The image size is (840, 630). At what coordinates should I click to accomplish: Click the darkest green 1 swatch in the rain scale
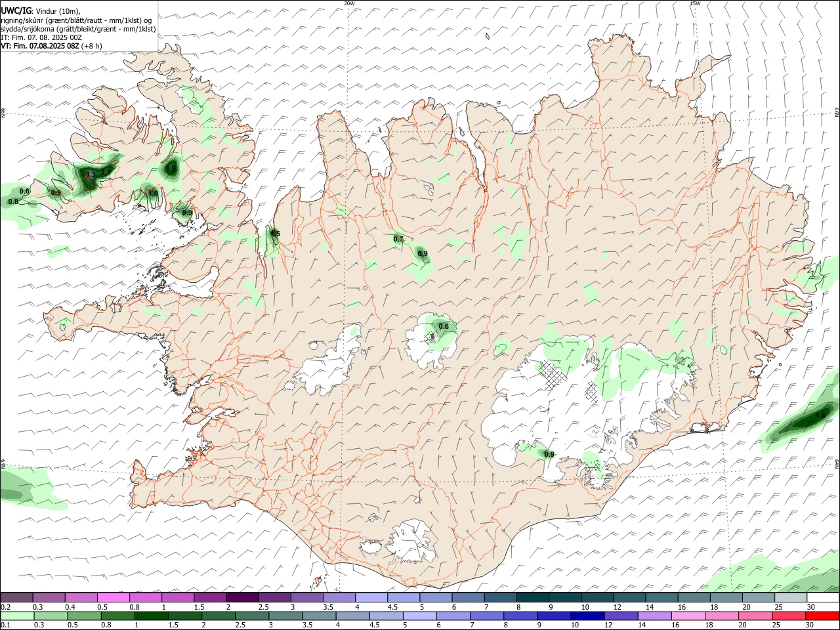(x=152, y=616)
